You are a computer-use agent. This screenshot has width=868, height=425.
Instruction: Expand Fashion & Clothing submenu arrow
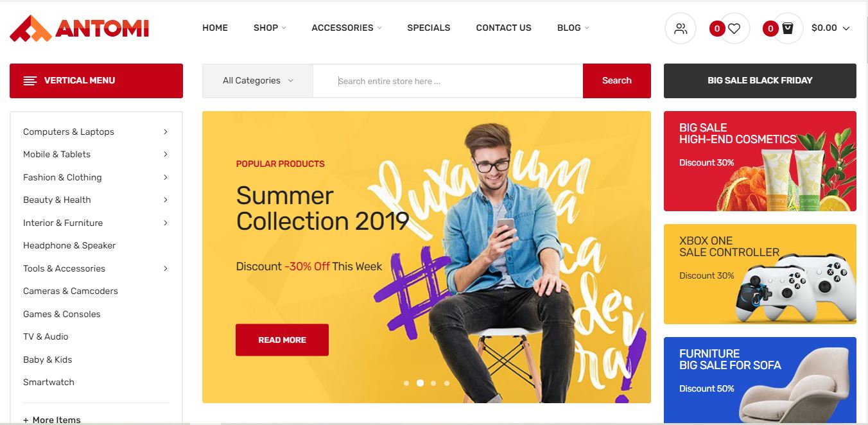point(165,177)
